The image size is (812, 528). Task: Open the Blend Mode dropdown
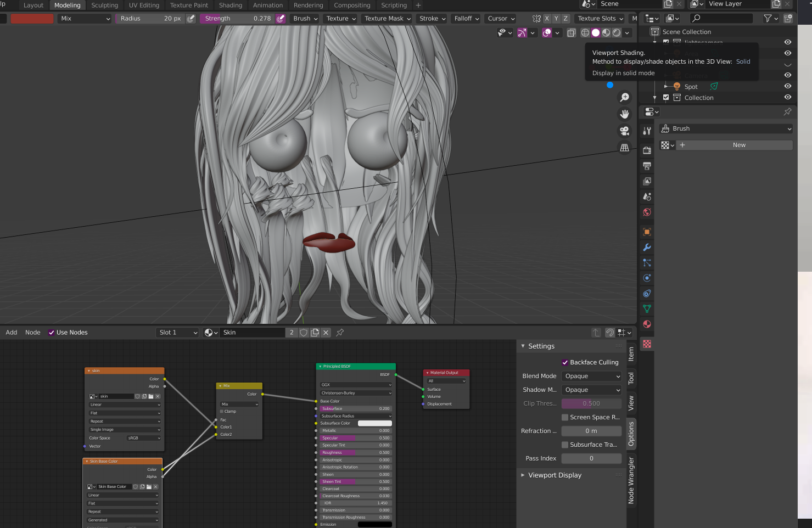tap(592, 377)
